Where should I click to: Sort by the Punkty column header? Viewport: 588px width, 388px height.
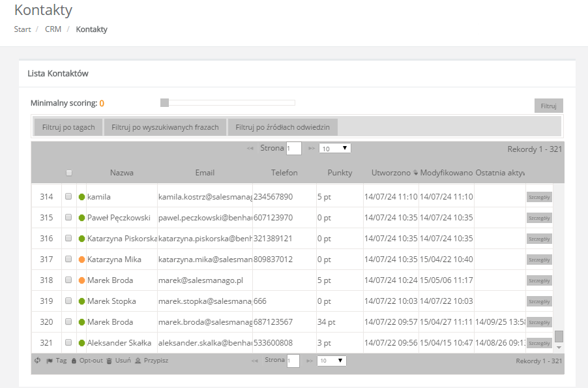pyautogui.click(x=340, y=173)
